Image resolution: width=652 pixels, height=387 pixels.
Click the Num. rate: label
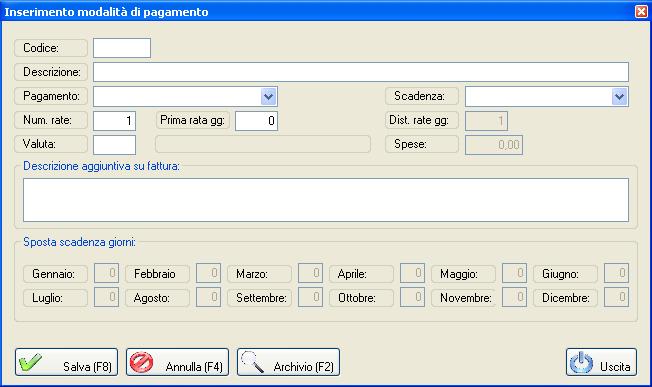47,121
